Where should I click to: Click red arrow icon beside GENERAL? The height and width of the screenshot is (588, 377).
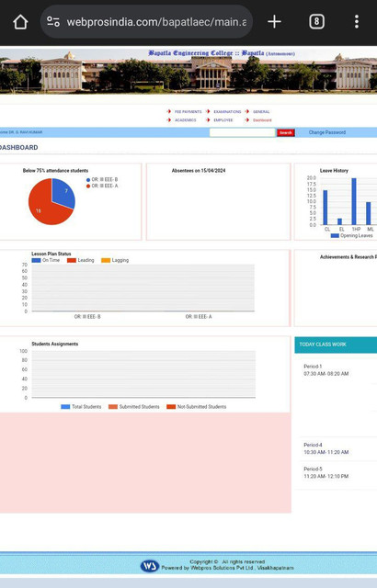tap(246, 111)
